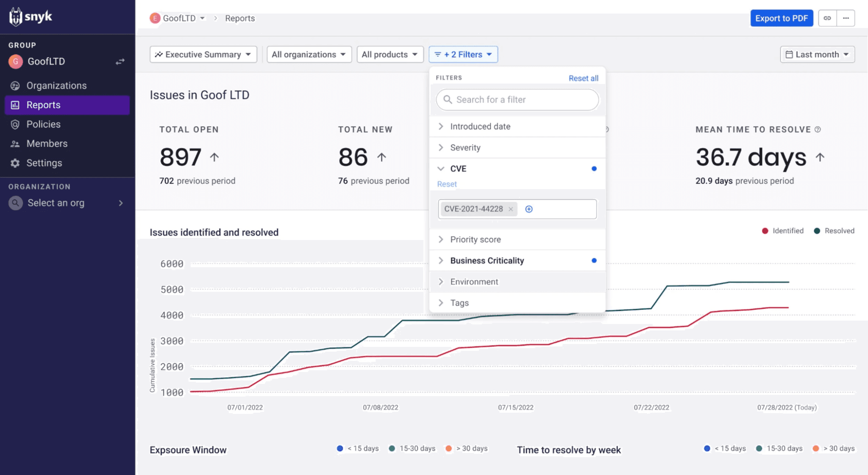The image size is (868, 475).
Task: Open the Executive Summary report selector
Action: [203, 54]
